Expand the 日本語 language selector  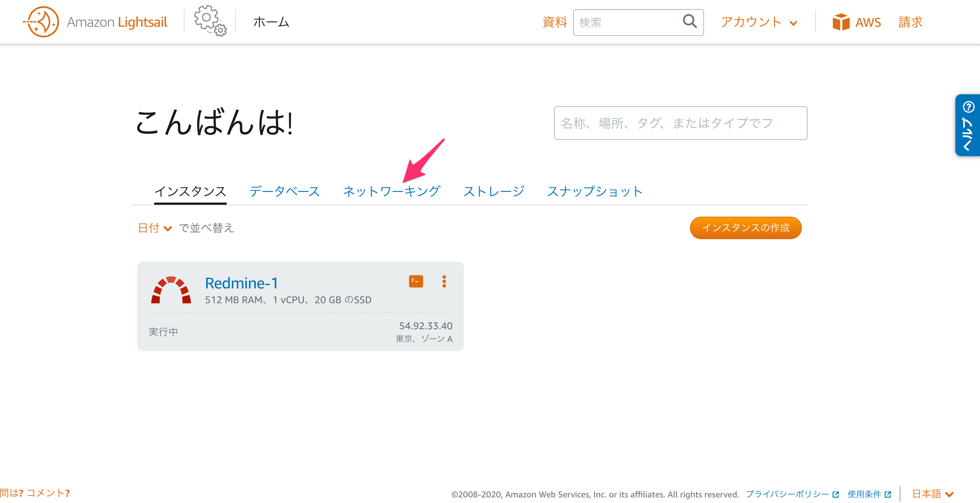pyautogui.click(x=932, y=494)
